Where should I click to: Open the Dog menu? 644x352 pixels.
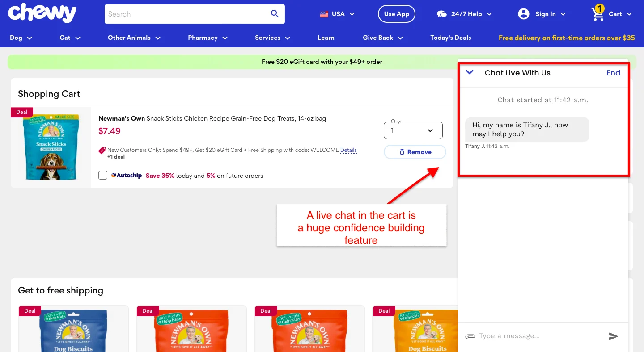[x=21, y=38]
